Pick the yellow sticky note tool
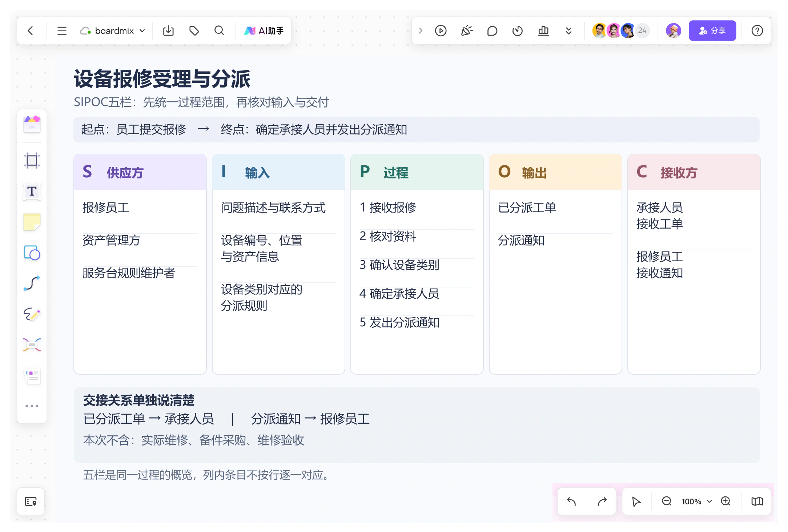The height and width of the screenshot is (532, 788). pos(32,222)
